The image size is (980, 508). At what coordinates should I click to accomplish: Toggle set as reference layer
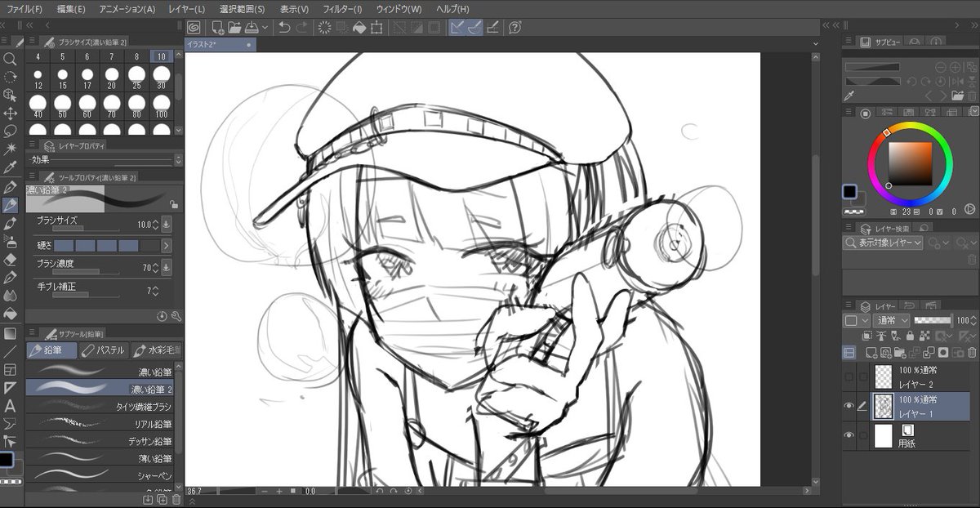pos(883,335)
